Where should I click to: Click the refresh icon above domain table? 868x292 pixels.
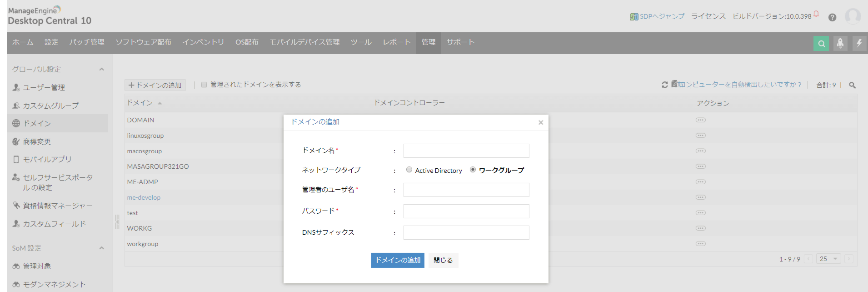tap(665, 85)
